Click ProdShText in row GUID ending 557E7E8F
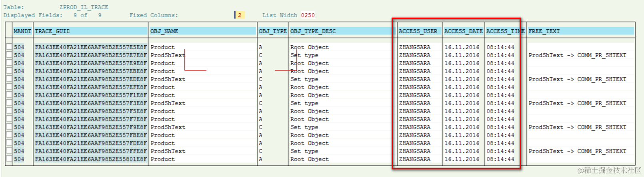Screen dimensions: 644x177 point(168,55)
